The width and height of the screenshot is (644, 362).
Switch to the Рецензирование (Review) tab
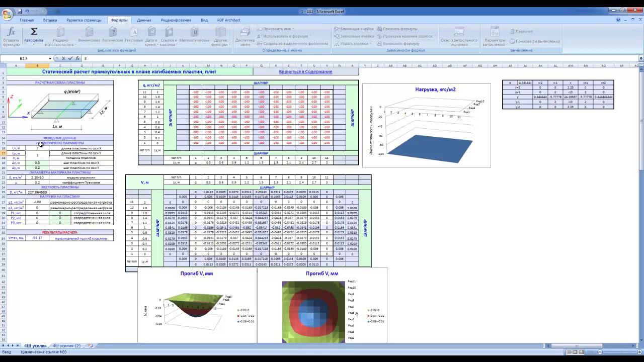[176, 20]
